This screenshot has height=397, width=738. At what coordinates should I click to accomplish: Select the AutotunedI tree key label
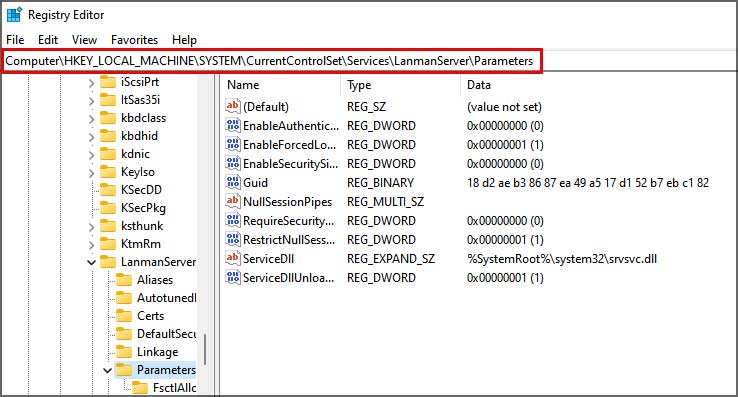pyautogui.click(x=167, y=298)
